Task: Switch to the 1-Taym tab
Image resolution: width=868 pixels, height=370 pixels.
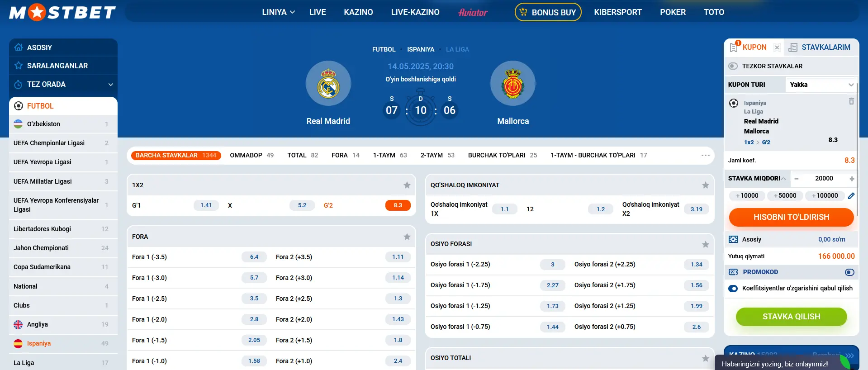Action: click(x=390, y=155)
